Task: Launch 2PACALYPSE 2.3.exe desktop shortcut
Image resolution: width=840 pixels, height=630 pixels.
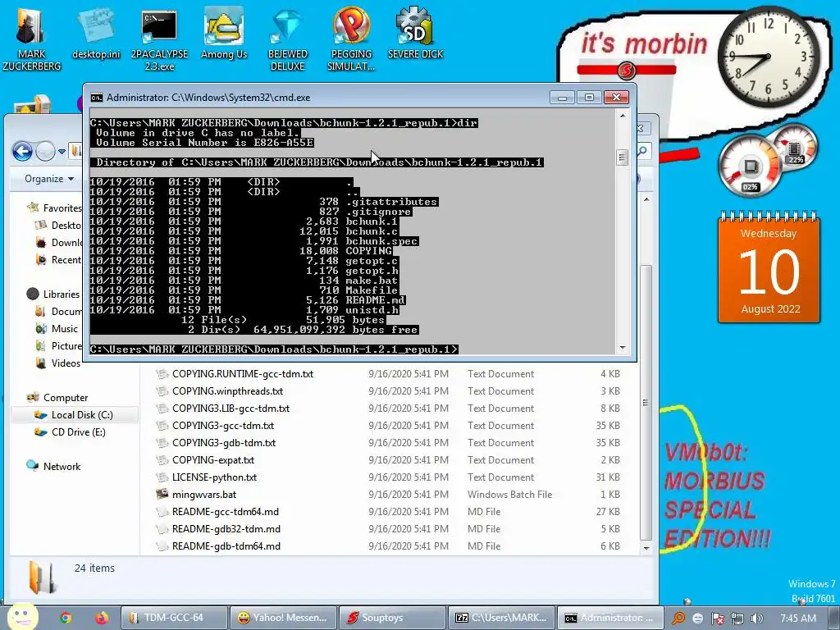Action: [159, 39]
